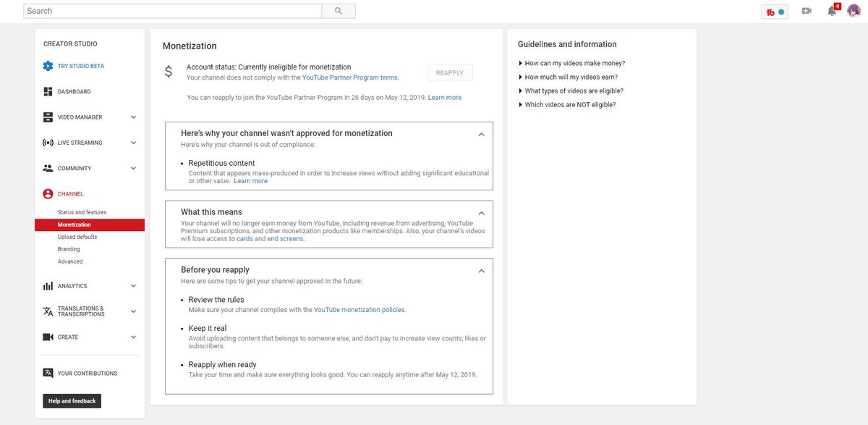Click the 'Repetitious content' bullet text
868x425 pixels.
tap(221, 163)
